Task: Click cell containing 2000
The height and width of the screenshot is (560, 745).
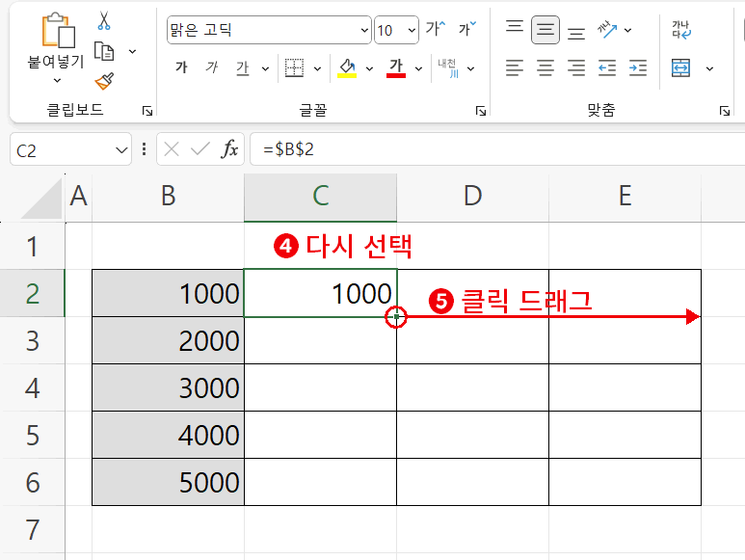Action: (169, 340)
